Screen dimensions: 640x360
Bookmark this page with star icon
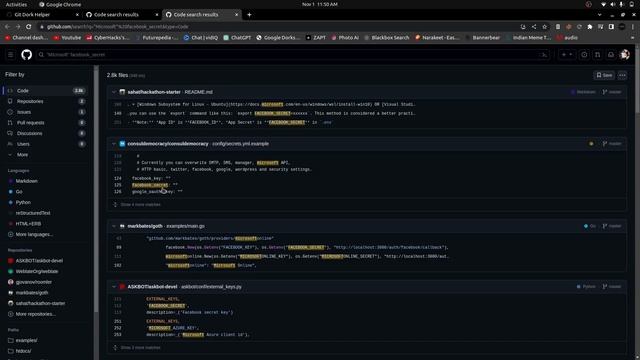click(544, 27)
